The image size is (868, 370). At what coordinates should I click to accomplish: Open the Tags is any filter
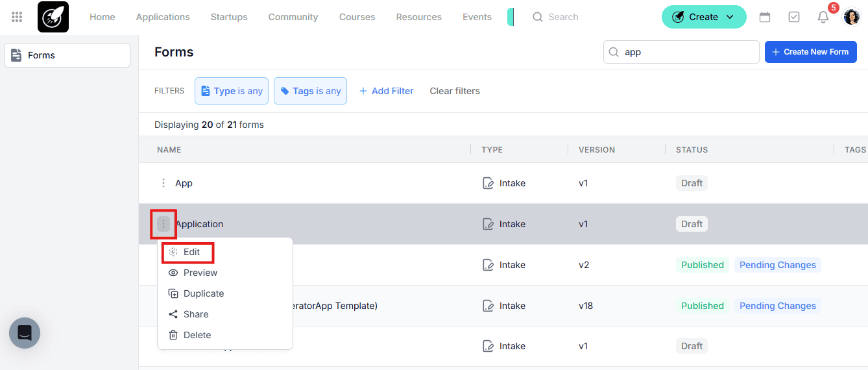(310, 91)
